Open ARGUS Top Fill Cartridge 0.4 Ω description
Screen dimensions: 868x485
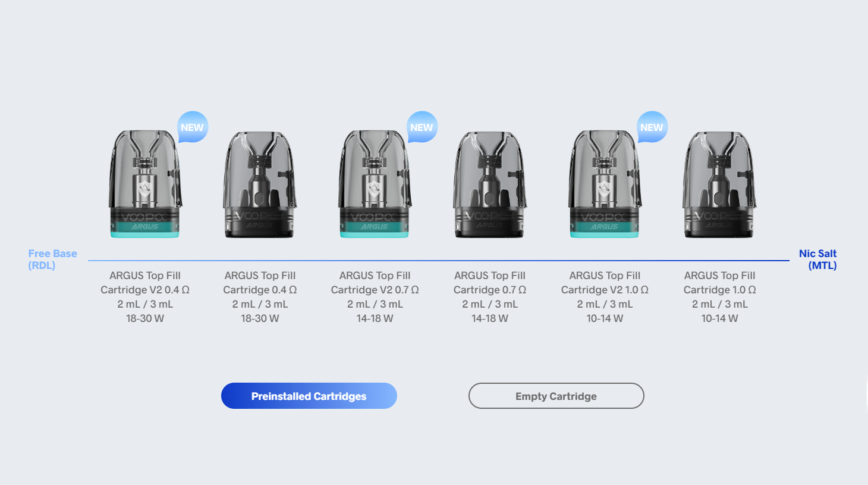tap(260, 297)
